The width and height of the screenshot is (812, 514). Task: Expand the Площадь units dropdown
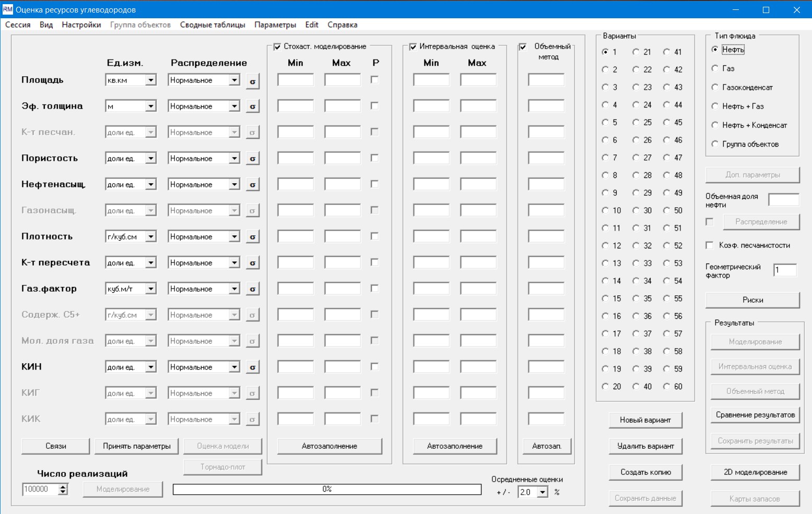150,80
